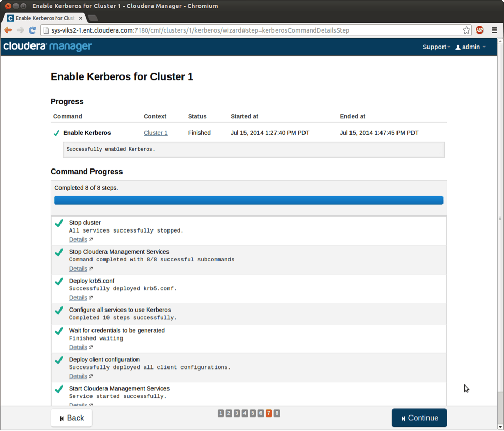Open the Adblock Plus extension icon
The width and height of the screenshot is (504, 431).
point(480,30)
